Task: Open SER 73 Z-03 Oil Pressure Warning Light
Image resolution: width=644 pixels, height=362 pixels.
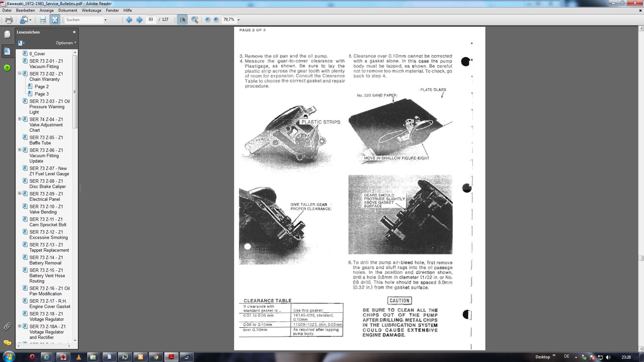Action: [49, 107]
